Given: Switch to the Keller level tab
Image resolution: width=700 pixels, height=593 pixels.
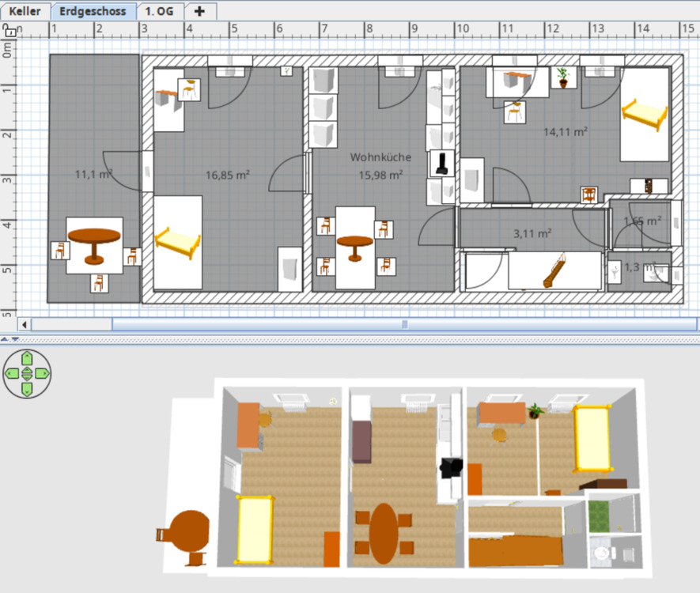Looking at the screenshot, I should (25, 11).
